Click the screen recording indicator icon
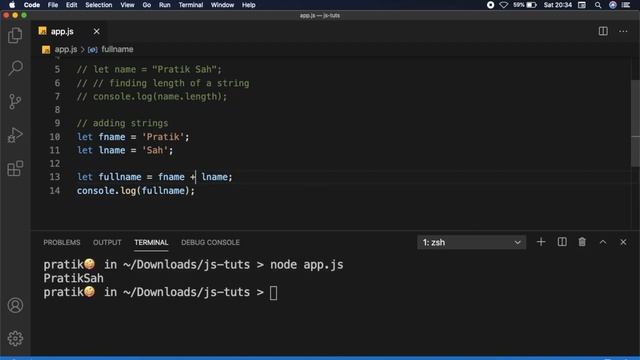 coord(490,5)
